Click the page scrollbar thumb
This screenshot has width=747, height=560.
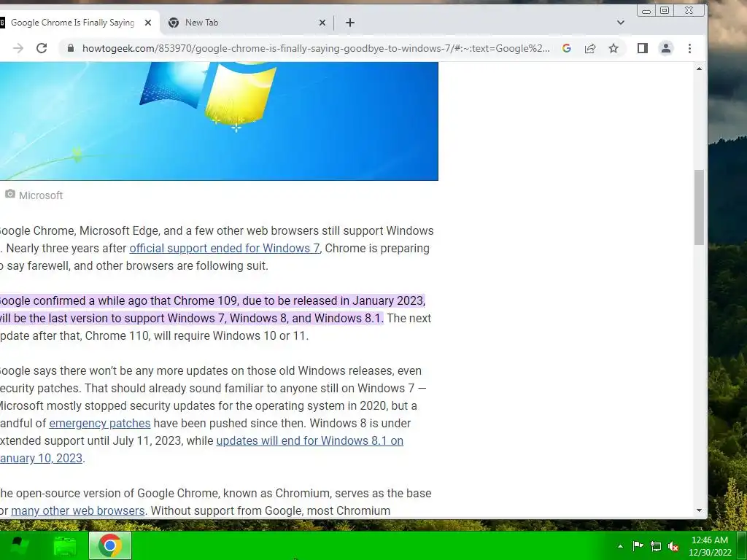(x=699, y=207)
